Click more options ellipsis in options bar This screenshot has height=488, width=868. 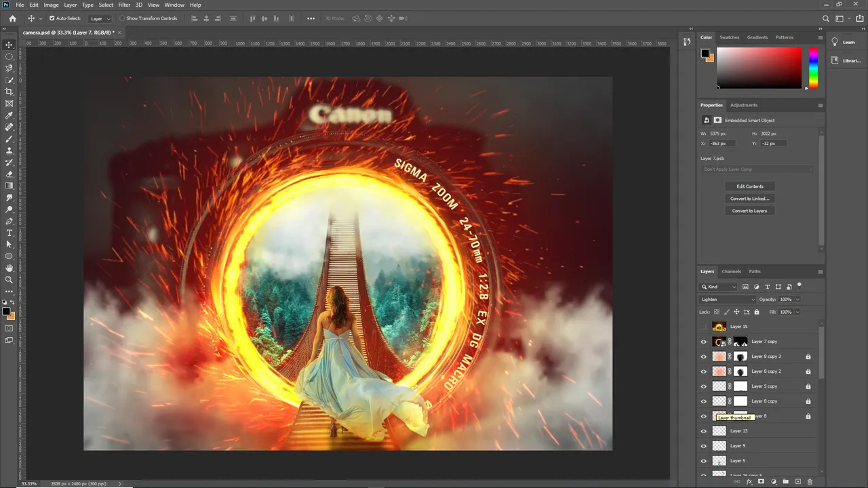point(311,18)
